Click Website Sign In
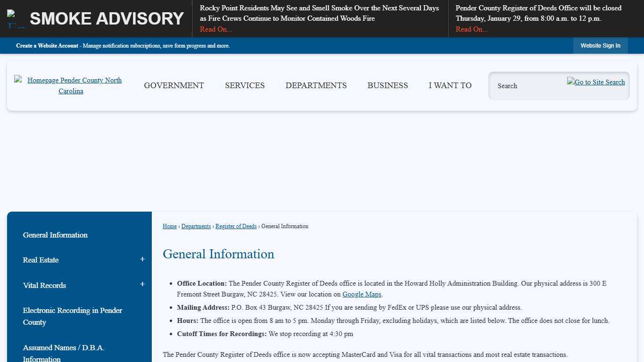Screen dimensions: 644x362 pyautogui.click(x=600, y=46)
